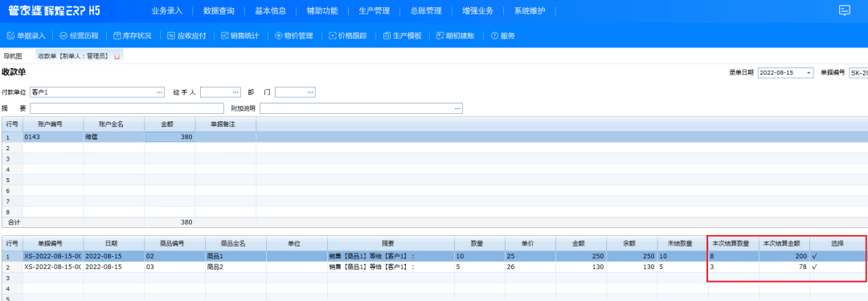Click document number cell in 商品1 row
Viewport: 868px width, 301px height.
coord(53,256)
